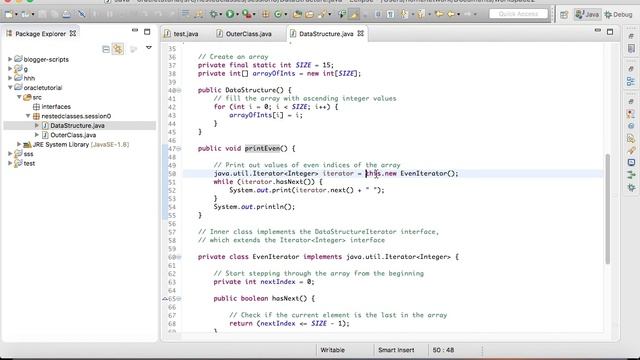Click the 50 : 48 cursor position

coord(443,350)
